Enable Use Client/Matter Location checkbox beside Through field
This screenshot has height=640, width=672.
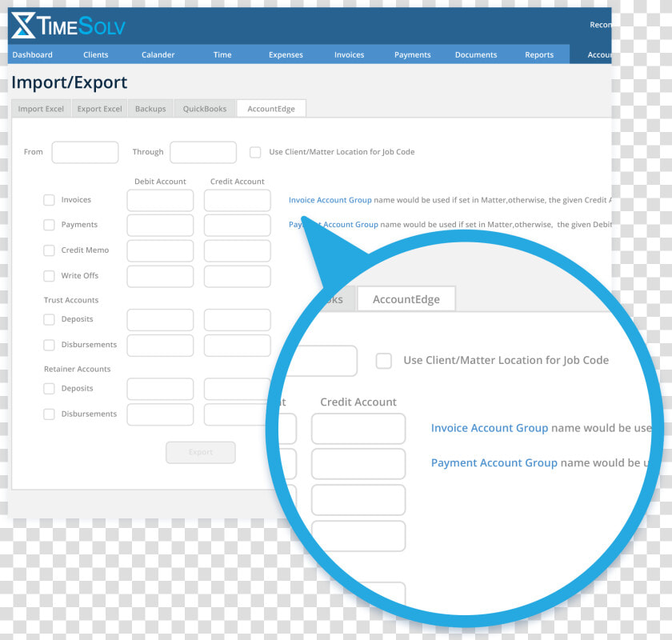coord(255,152)
